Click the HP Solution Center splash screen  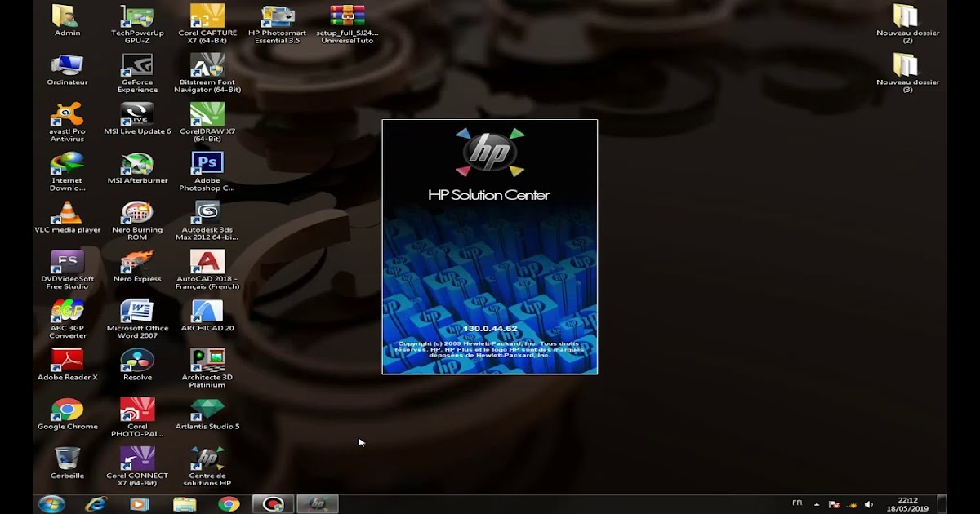pyautogui.click(x=490, y=247)
